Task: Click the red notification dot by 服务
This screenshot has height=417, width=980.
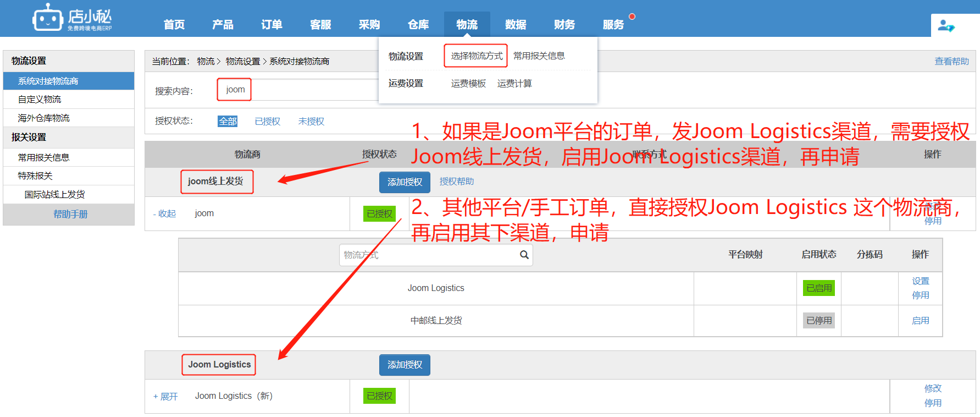Action: point(632,17)
